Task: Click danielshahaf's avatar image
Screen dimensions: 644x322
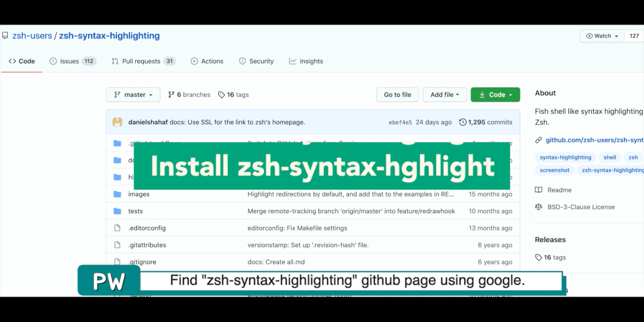Action: 117,122
